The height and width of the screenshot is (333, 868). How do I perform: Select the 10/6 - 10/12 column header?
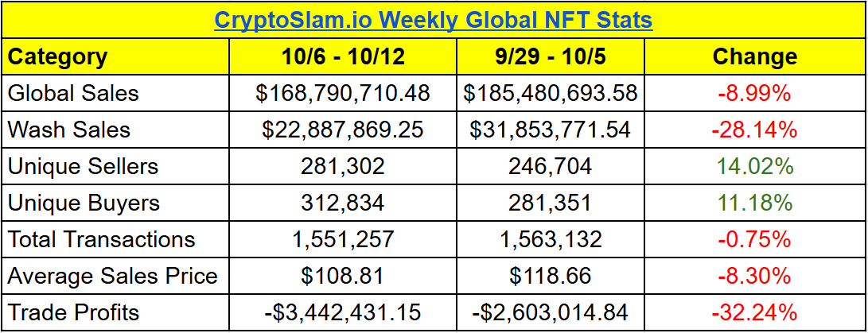tap(342, 56)
